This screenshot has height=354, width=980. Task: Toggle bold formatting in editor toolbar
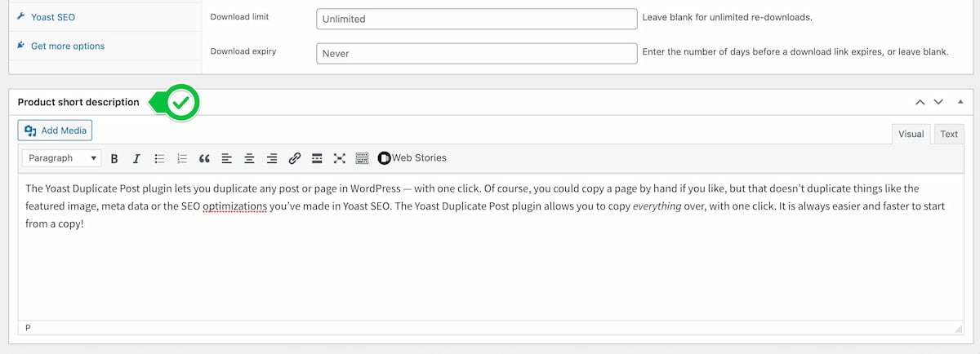pyautogui.click(x=114, y=158)
